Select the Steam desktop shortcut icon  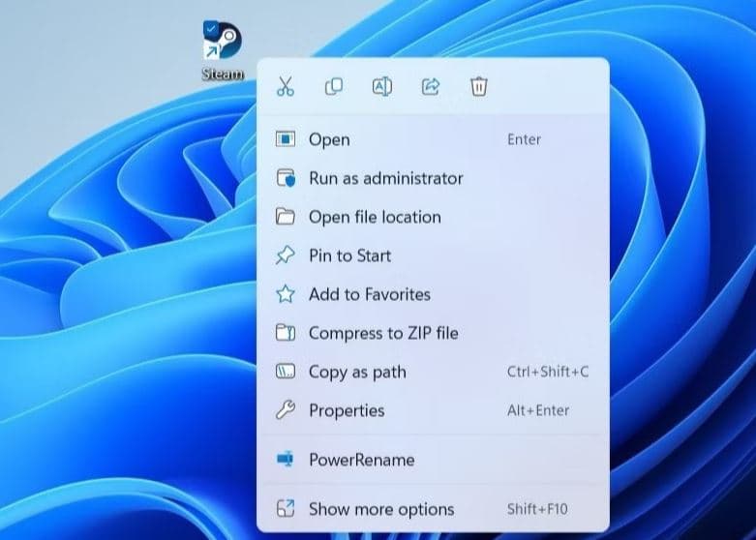[x=223, y=41]
